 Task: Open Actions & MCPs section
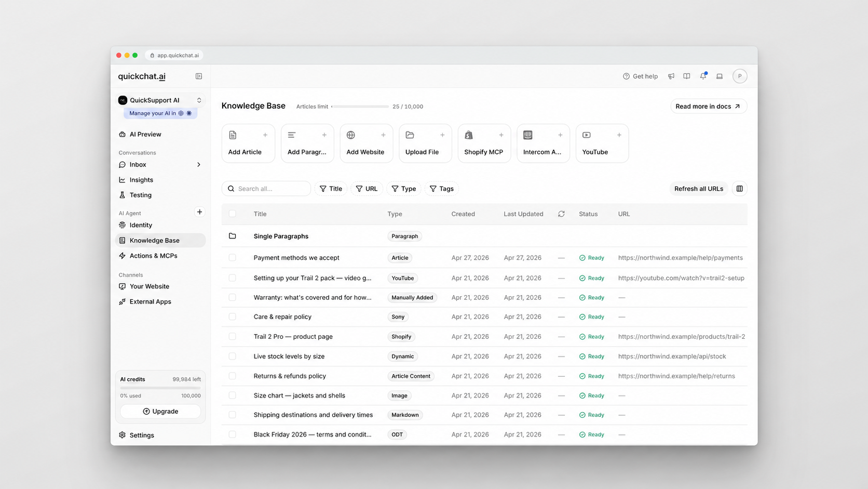click(x=160, y=256)
